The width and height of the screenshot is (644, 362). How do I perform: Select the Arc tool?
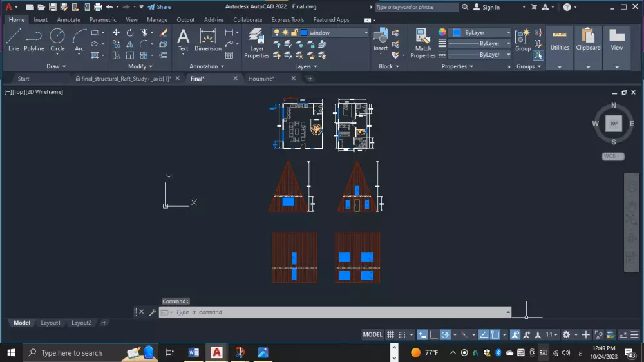pos(79,39)
